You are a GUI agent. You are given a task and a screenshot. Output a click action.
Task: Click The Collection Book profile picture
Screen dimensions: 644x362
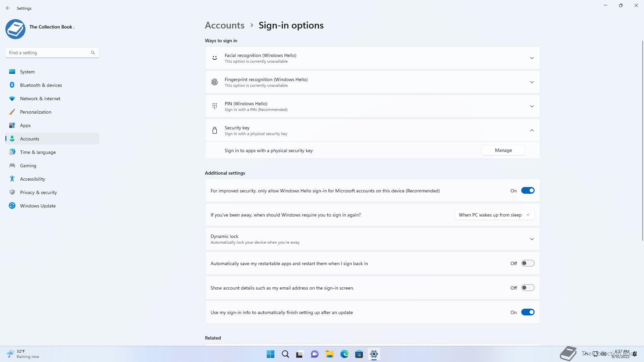(15, 29)
